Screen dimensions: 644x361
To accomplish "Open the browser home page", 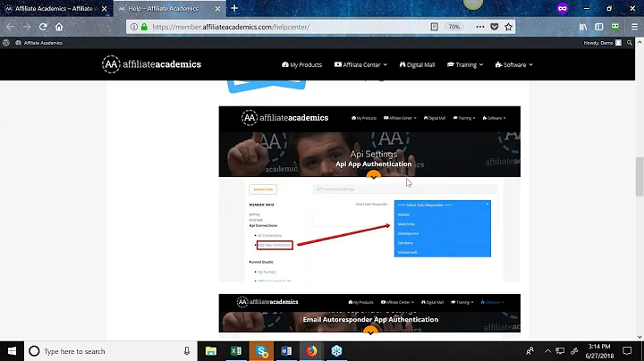I will coord(59,27).
